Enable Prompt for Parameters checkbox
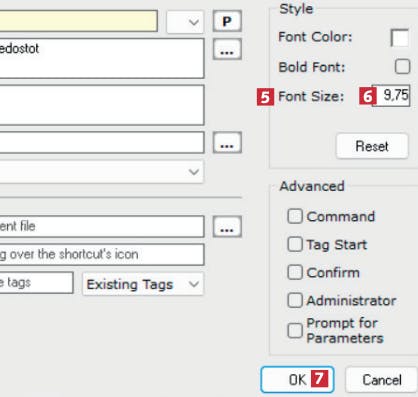This screenshot has width=418, height=397. pos(295,331)
